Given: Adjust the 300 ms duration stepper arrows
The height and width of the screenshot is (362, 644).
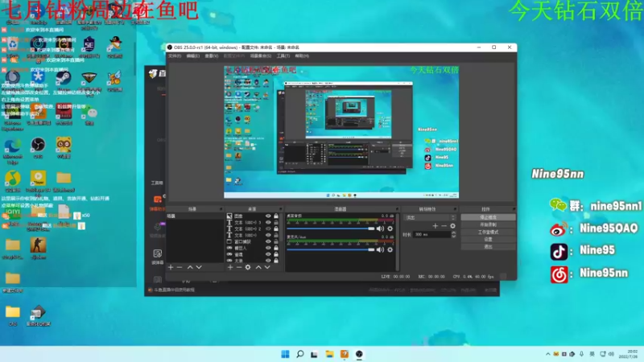Looking at the screenshot, I should 453,234.
